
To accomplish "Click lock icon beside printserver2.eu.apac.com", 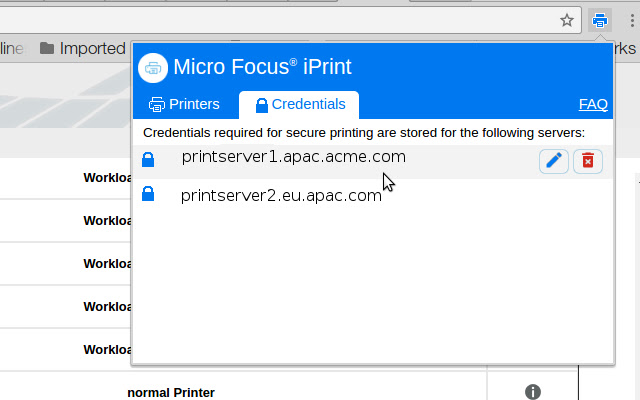I will tap(148, 194).
